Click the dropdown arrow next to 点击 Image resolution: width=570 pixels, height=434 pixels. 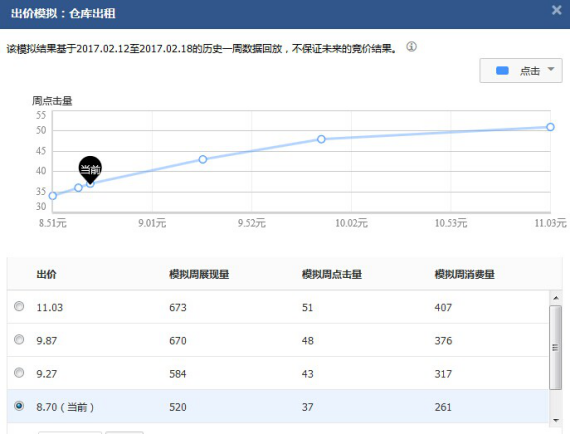pyautogui.click(x=551, y=69)
